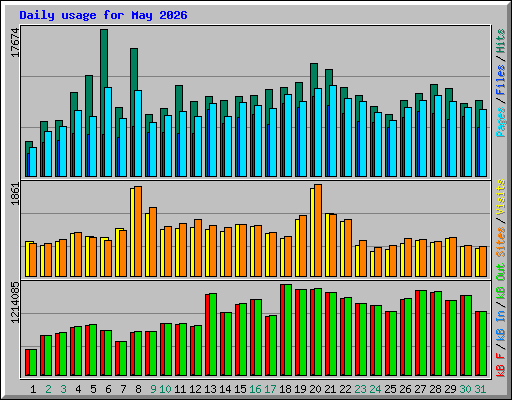512x400 pixels.
Task: Click day label 14 on x-axis
Action: [x=225, y=389]
